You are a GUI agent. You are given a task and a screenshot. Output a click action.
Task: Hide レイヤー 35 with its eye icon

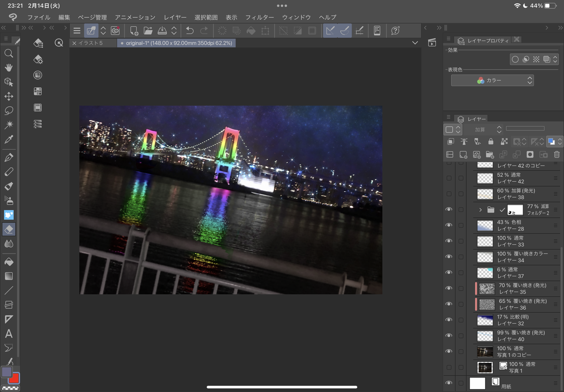(449, 288)
